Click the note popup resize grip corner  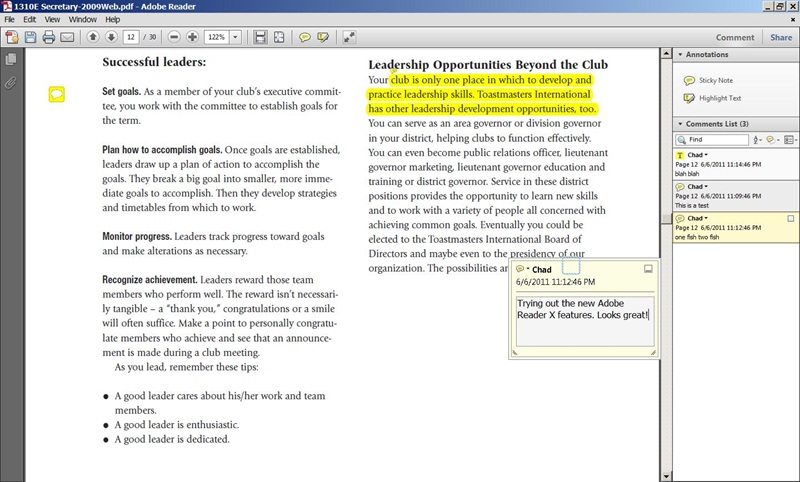653,352
